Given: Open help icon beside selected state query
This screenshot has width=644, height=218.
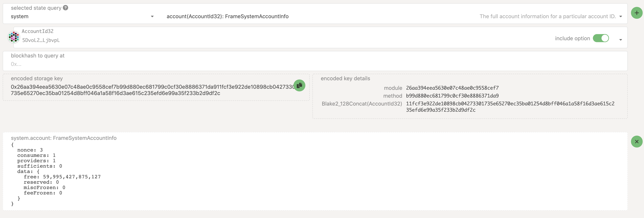Looking at the screenshot, I should tap(65, 8).
